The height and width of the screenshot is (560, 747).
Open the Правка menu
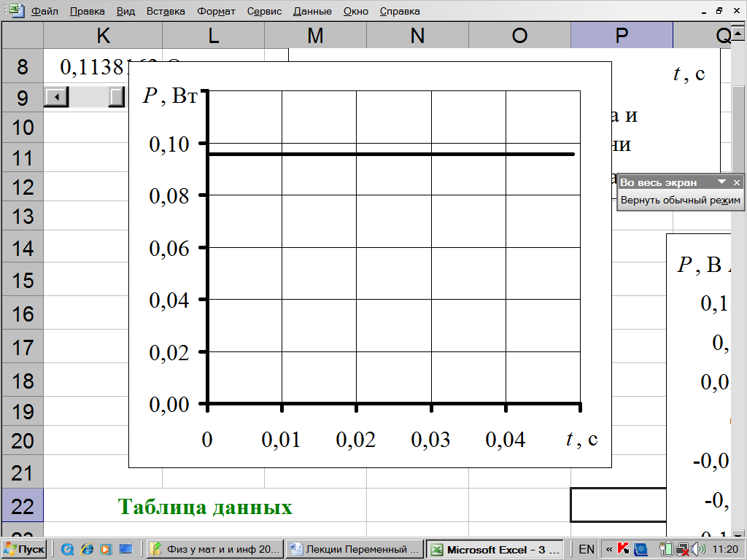pos(88,11)
